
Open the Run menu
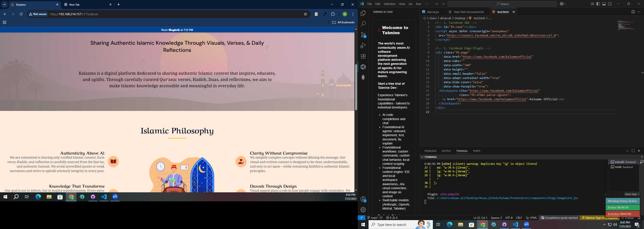click(419, 4)
